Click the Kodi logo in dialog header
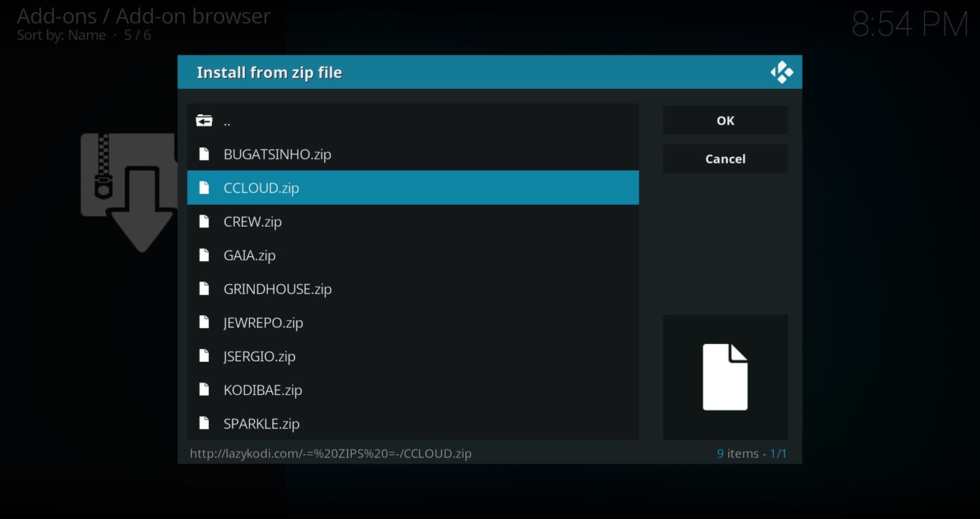Screen dimensions: 980x519 781,73
